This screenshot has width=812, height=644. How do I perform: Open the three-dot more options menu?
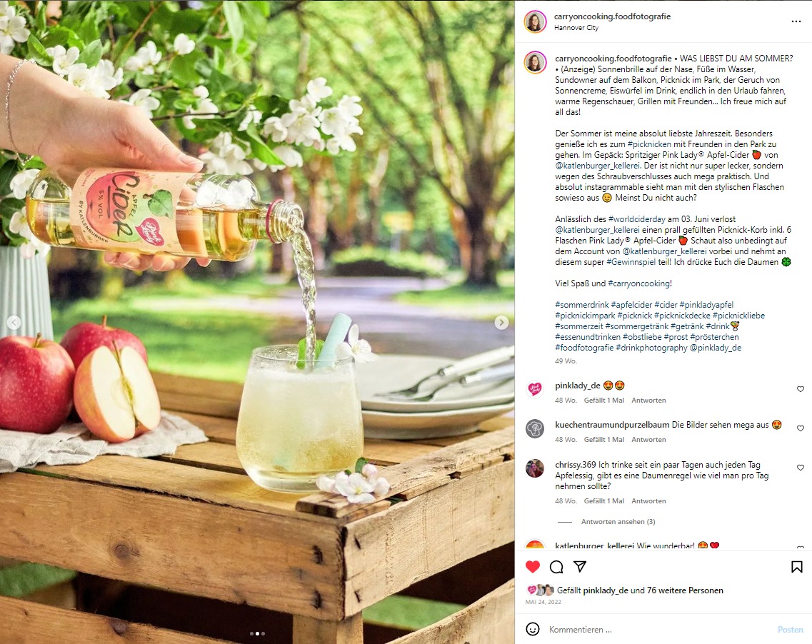pyautogui.click(x=796, y=21)
